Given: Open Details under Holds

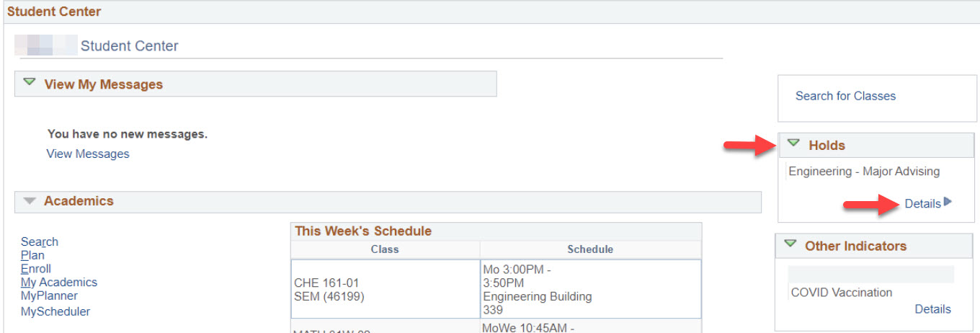Looking at the screenshot, I should [x=922, y=203].
